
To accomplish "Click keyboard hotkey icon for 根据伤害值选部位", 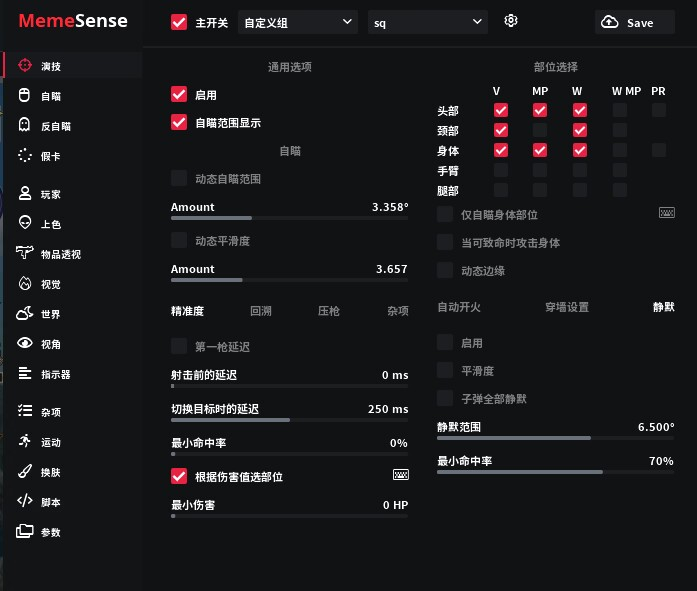I will [401, 475].
